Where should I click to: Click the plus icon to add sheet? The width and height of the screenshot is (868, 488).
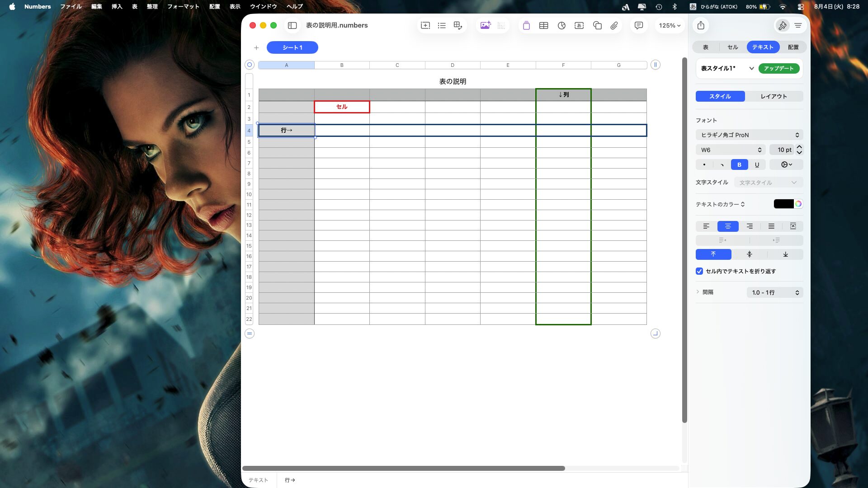coord(256,48)
